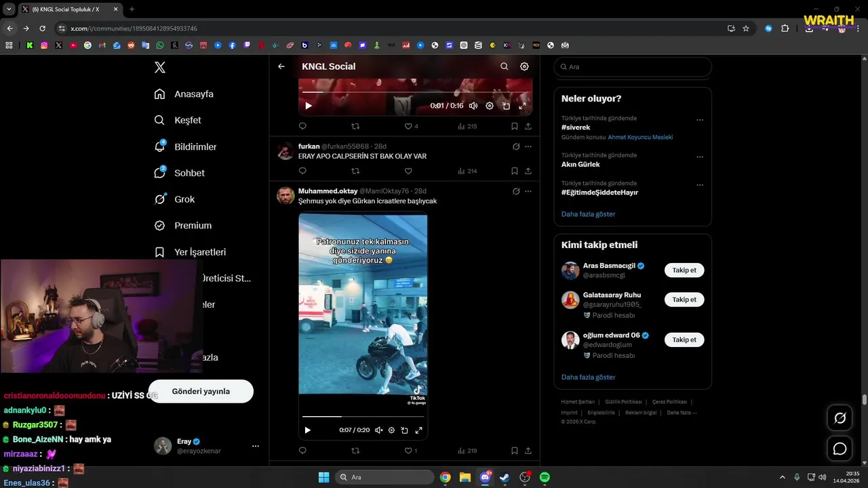Open the X logo home link
868x488 pixels.
[x=160, y=67]
